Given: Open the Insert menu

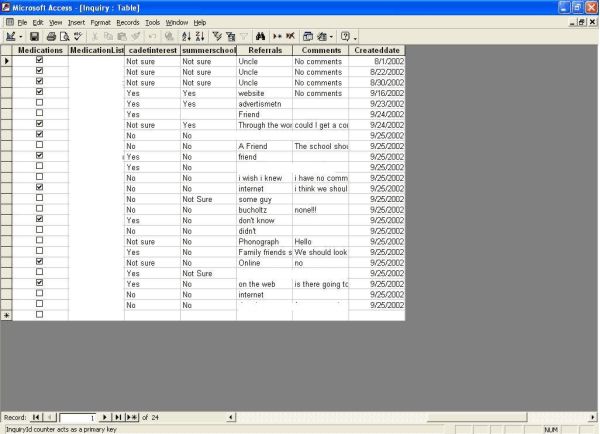Looking at the screenshot, I should tap(76, 23).
